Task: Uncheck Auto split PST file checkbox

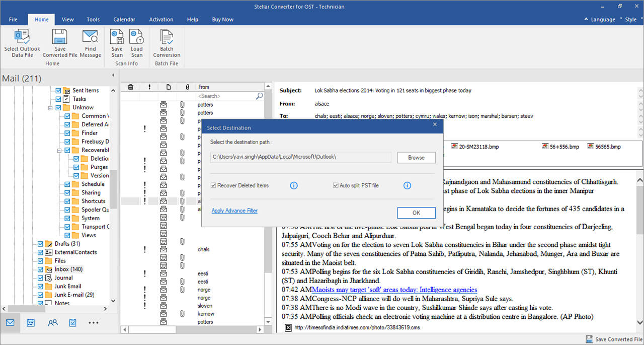Action: (336, 186)
